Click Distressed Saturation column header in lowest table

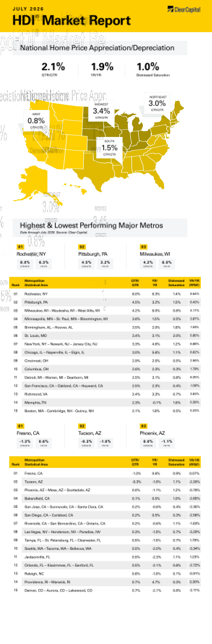click(176, 462)
